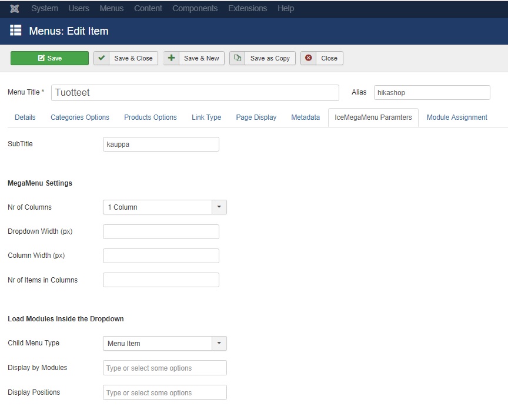
Task: Click the Menu Title field containing Tuotteet
Action: point(195,93)
